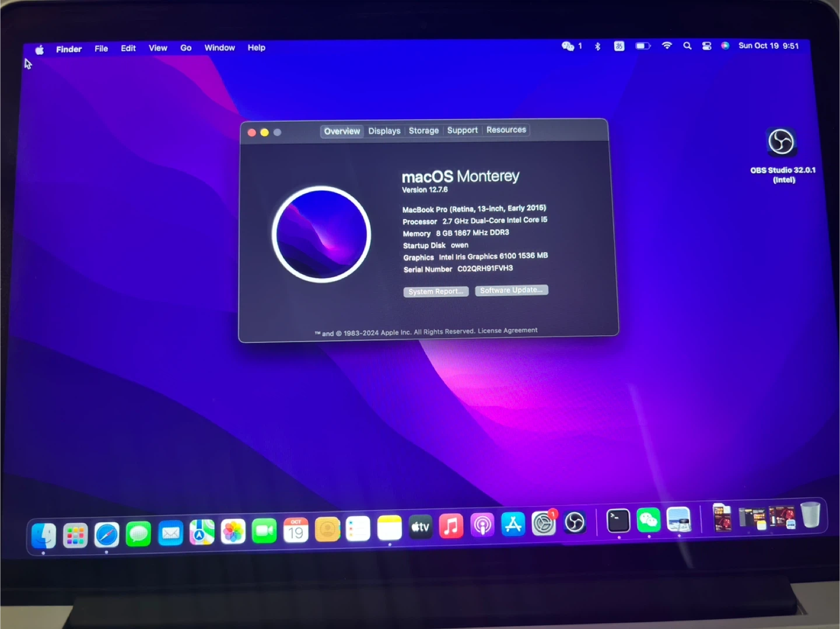This screenshot has height=629, width=840.
Task: Launch the App Store from dock
Action: pos(513,524)
